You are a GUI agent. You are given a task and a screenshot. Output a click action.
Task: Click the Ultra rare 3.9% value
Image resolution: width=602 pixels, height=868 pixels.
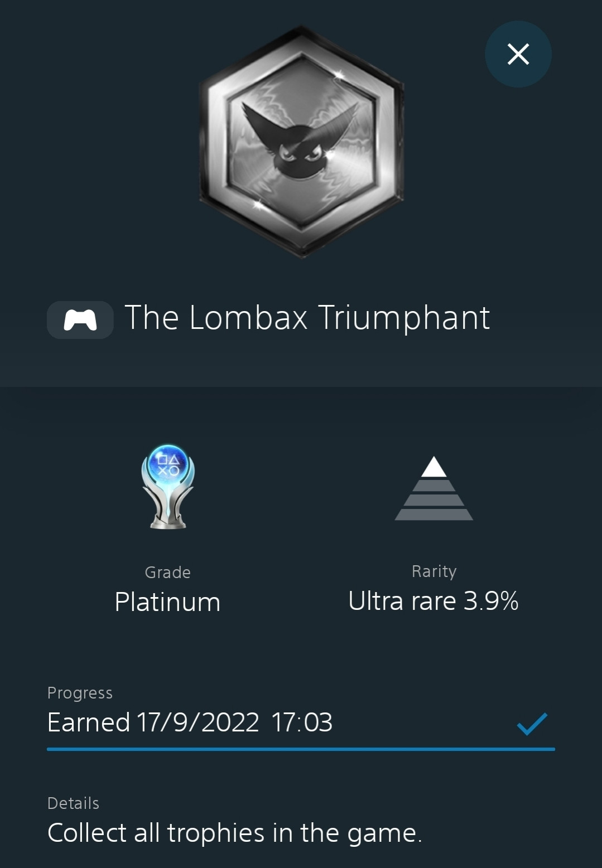[x=434, y=601]
